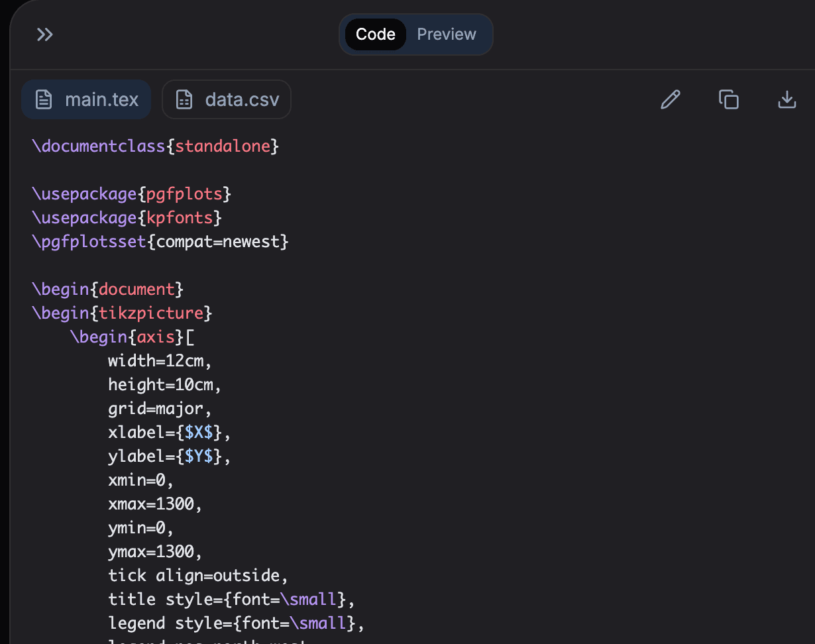Viewport: 815px width, 644px height.
Task: Click the \begin{document} line
Action: click(x=107, y=290)
